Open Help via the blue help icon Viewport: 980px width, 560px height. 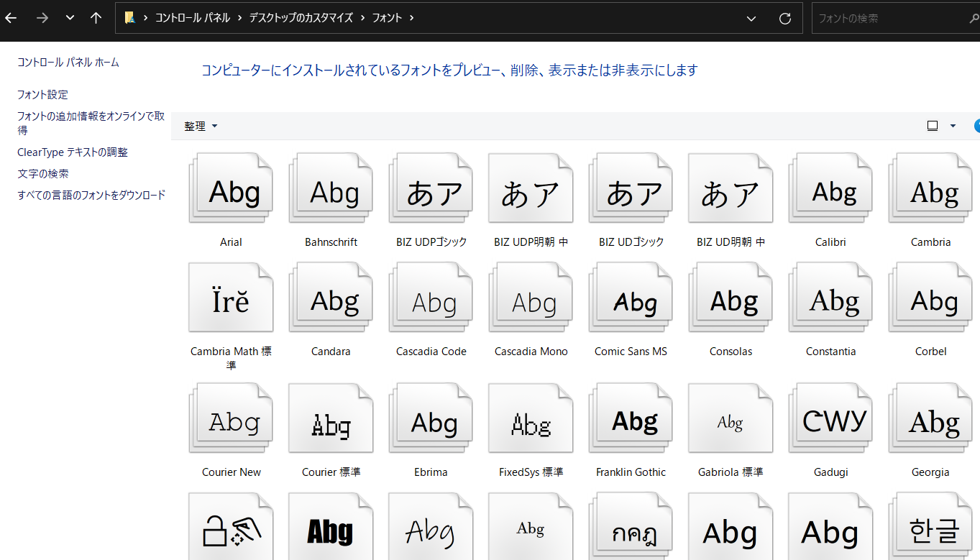(x=977, y=125)
